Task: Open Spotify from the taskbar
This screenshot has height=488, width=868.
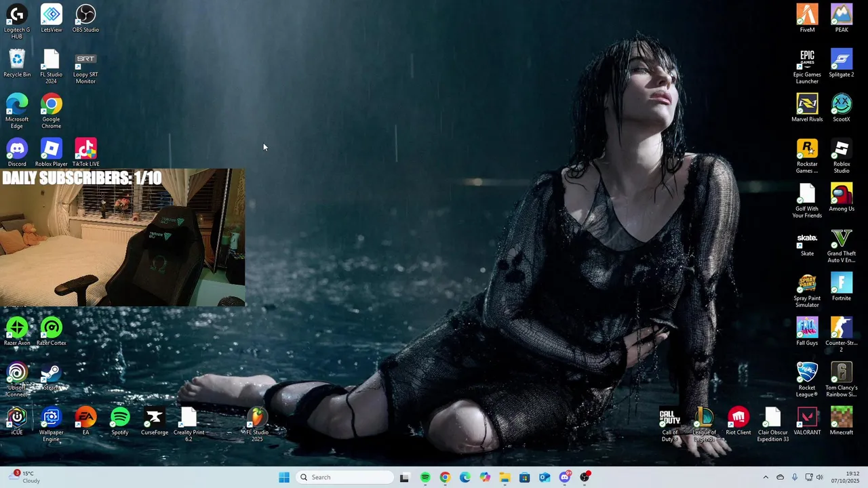Action: pos(425,477)
